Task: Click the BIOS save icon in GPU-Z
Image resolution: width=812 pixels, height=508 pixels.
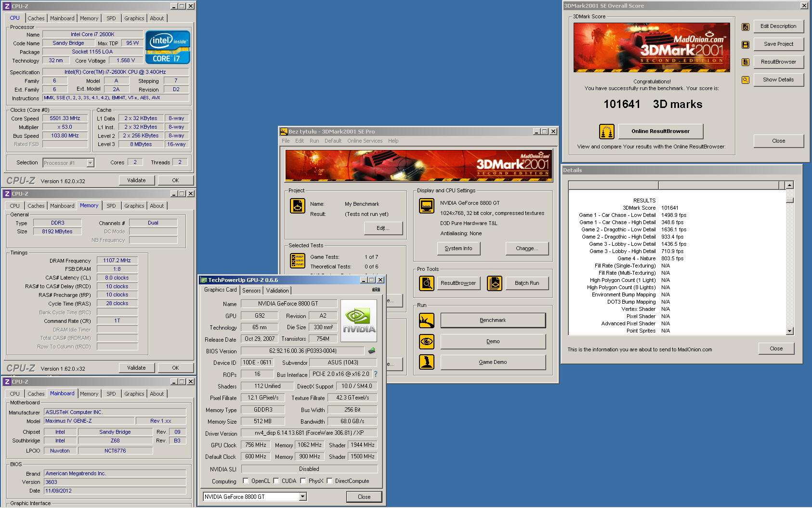Action: pos(372,351)
